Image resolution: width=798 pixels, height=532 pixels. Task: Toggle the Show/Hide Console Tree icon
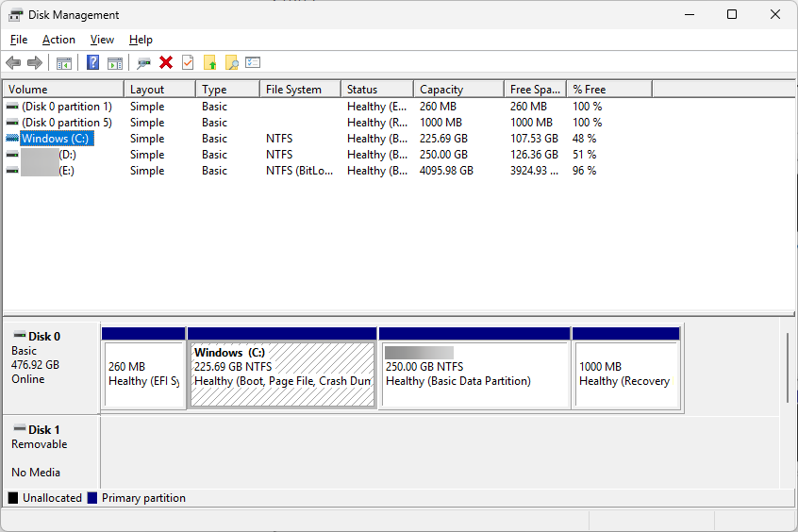pyautogui.click(x=63, y=63)
